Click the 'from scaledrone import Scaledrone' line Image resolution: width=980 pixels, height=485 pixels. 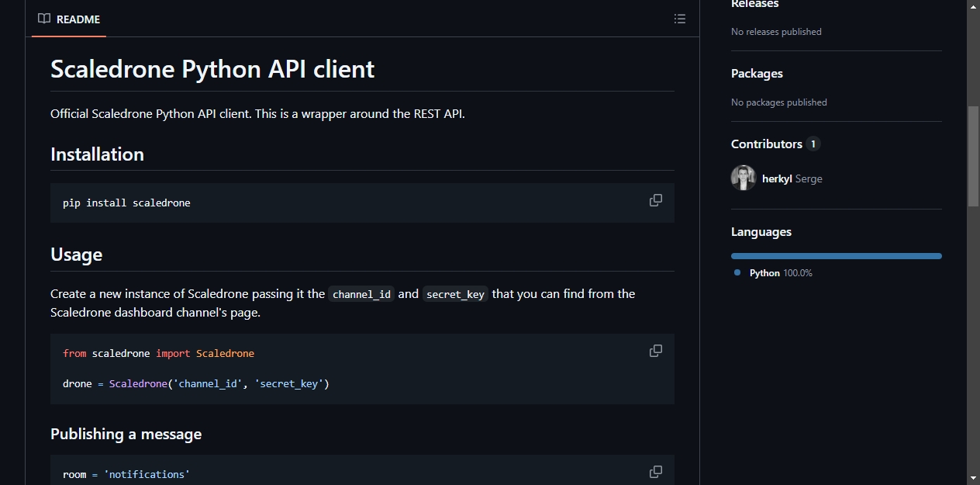tap(158, 353)
